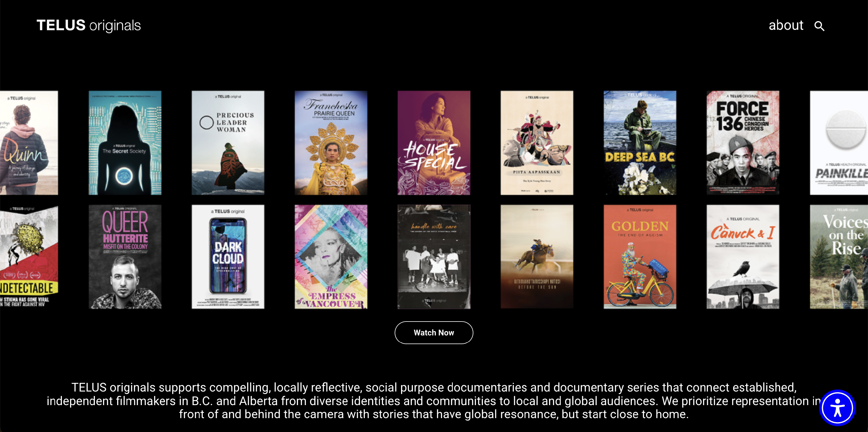Open Francheska Prairie Queen poster
The width and height of the screenshot is (868, 432).
(331, 143)
